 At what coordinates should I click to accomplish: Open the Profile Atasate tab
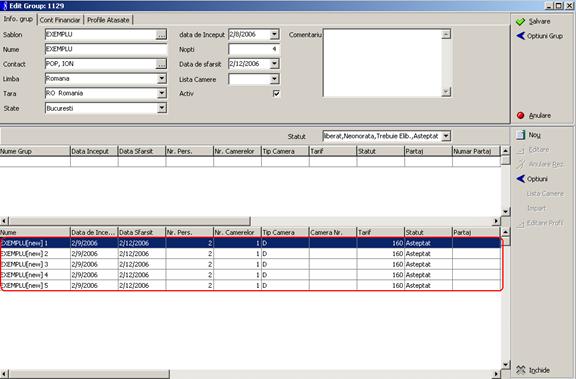[108, 20]
